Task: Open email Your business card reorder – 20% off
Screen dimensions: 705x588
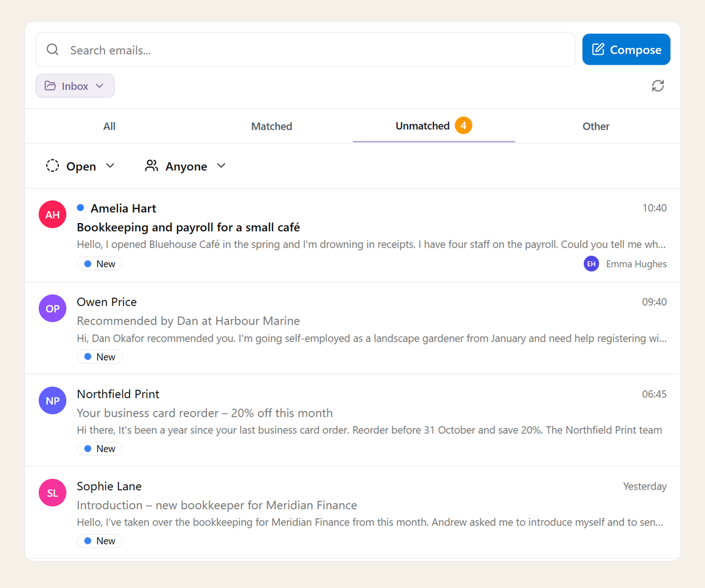Action: 352,420
